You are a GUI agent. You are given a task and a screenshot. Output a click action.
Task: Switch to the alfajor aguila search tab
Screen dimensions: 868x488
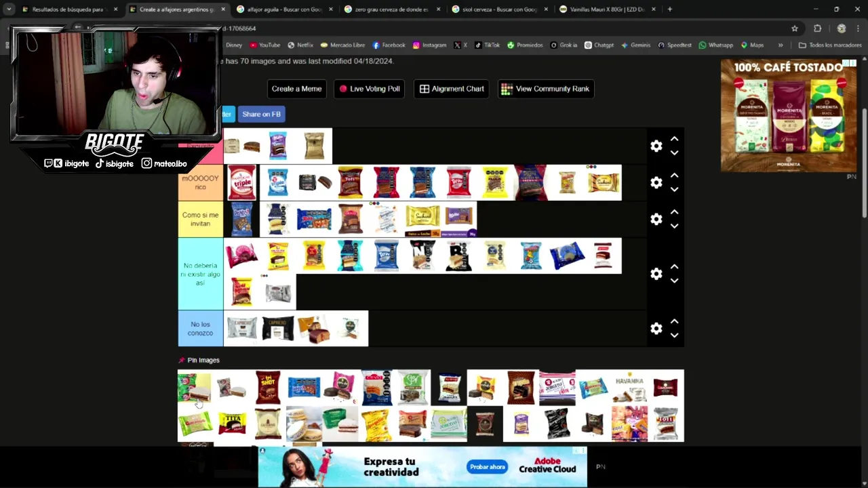(x=284, y=9)
